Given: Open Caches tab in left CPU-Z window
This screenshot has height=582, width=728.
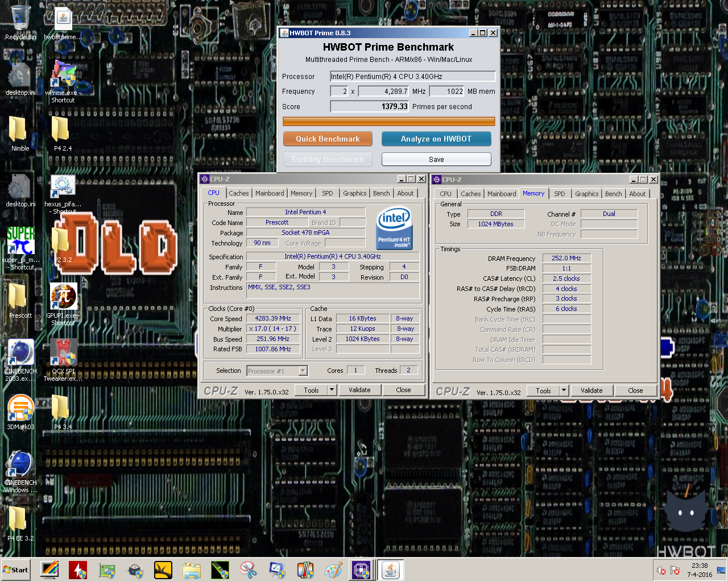Looking at the screenshot, I should (239, 193).
